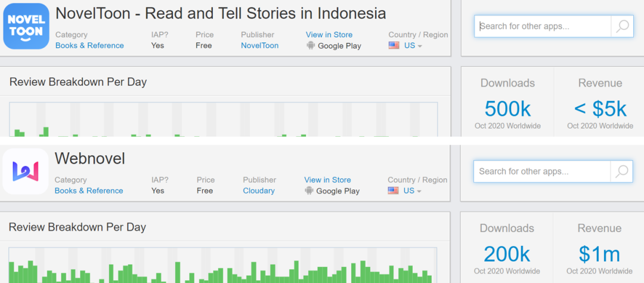Click NovelToon's 500k downloads figure
Viewport: 644px width, 283px height.
pos(507,109)
